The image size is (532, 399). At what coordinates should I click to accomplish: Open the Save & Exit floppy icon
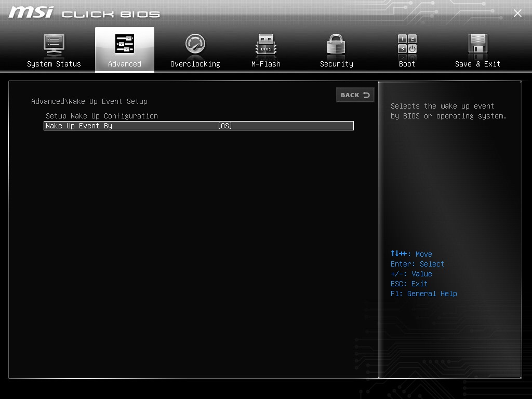click(478, 44)
